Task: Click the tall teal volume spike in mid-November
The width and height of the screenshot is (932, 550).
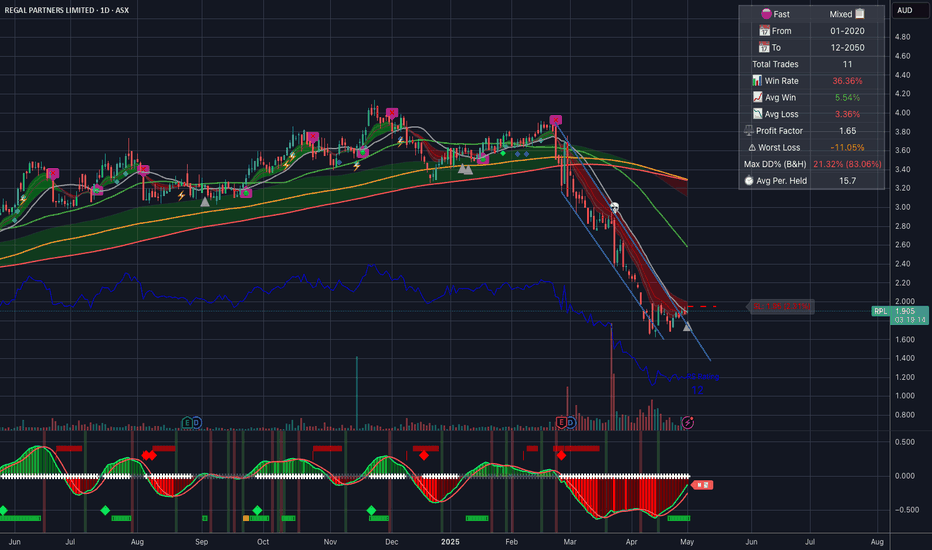Action: click(357, 392)
